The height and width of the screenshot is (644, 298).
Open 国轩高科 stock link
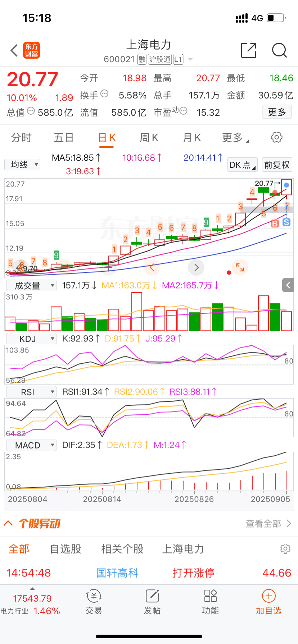point(117,573)
